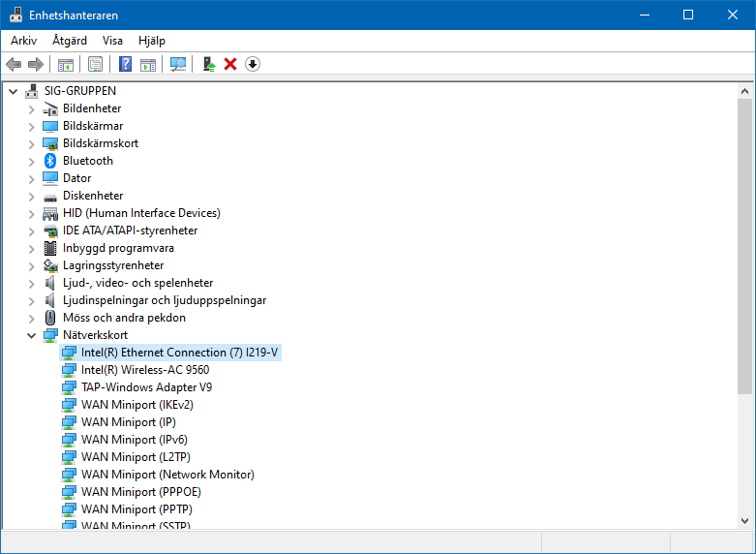Maximize the Enhetshanteraren window
Image resolution: width=756 pixels, height=554 pixels.
[x=688, y=15]
